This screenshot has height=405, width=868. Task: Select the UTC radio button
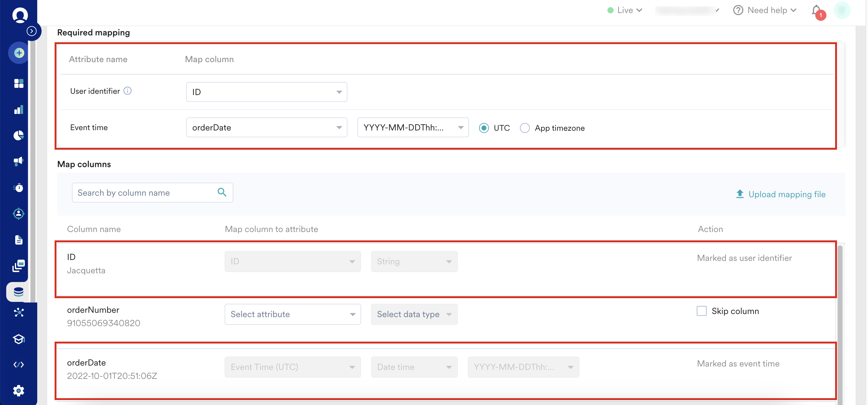484,128
